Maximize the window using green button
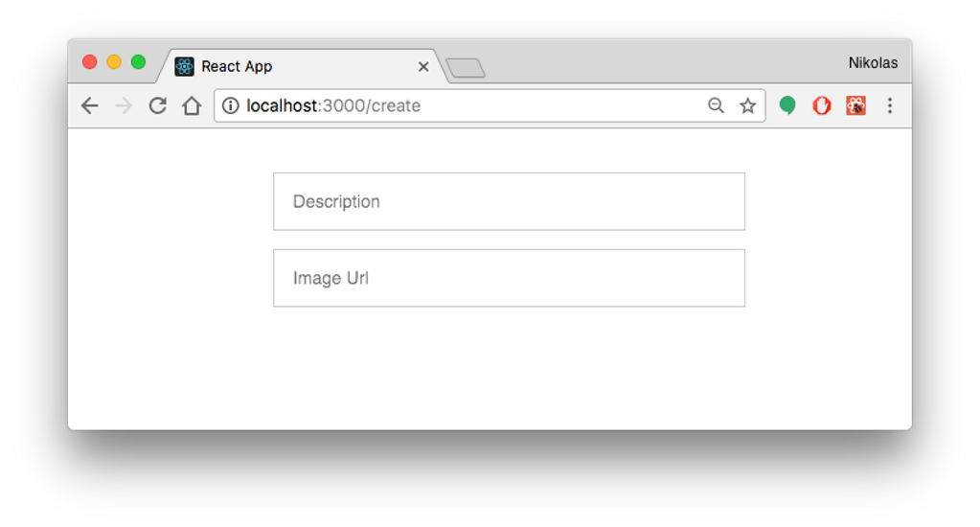 click(x=138, y=62)
